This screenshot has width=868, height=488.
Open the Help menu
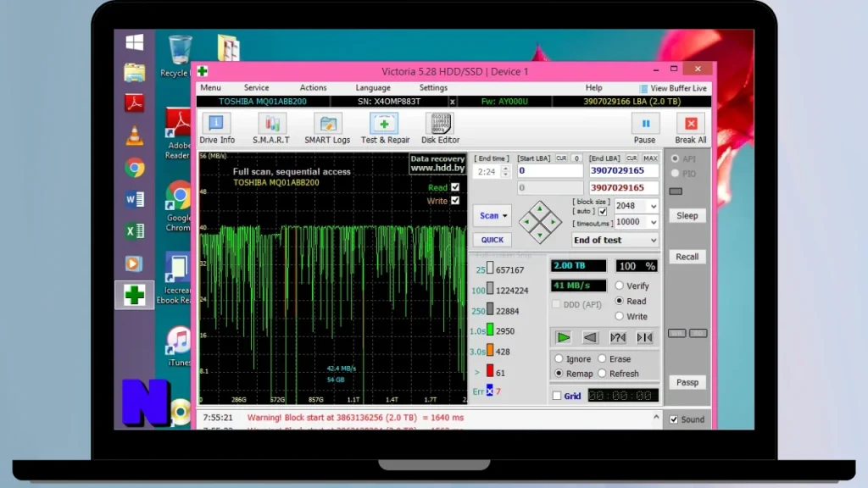(594, 88)
